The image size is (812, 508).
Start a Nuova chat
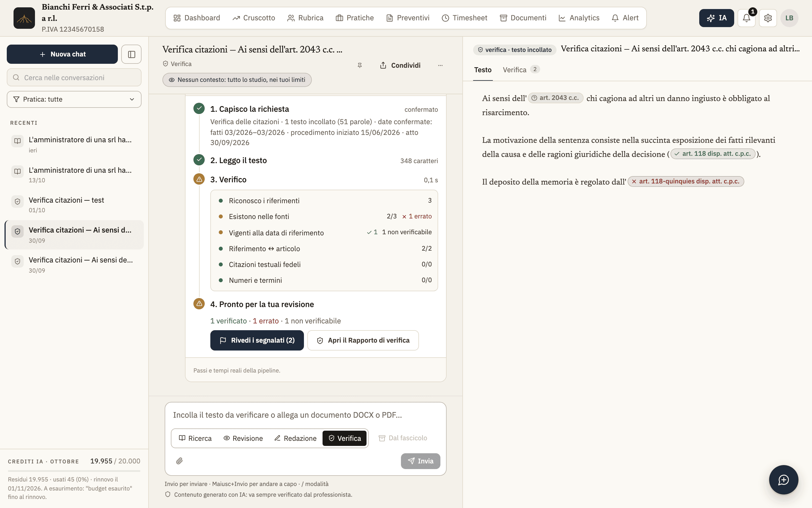(x=62, y=54)
